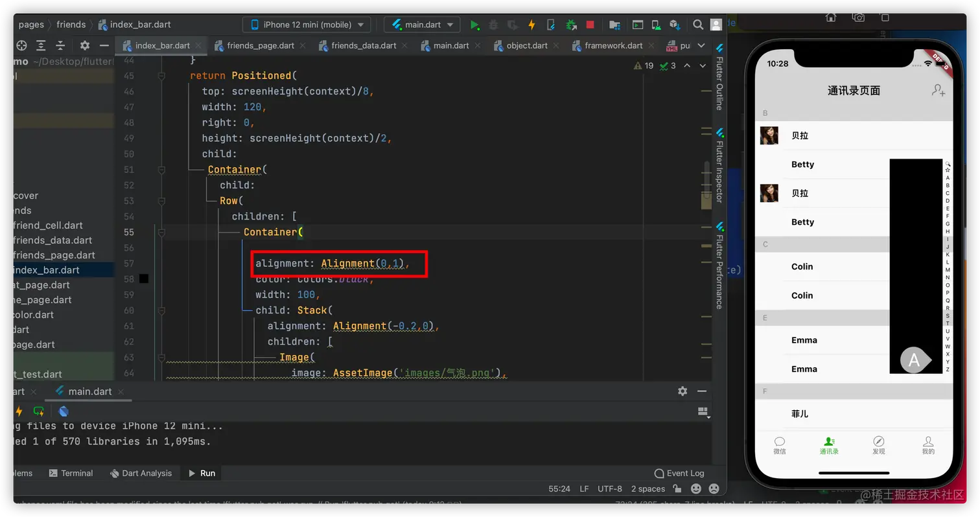Viewport: 980px width, 517px height.
Task: Open the Event Log
Action: pyautogui.click(x=679, y=473)
